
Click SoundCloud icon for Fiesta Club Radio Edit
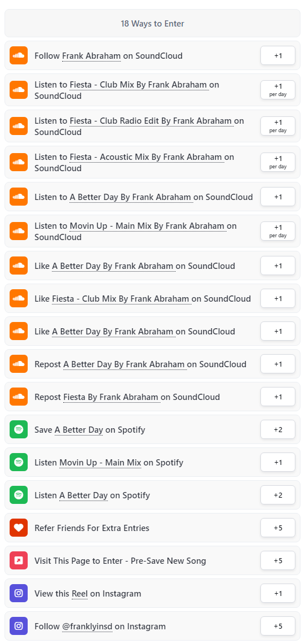pyautogui.click(x=19, y=126)
